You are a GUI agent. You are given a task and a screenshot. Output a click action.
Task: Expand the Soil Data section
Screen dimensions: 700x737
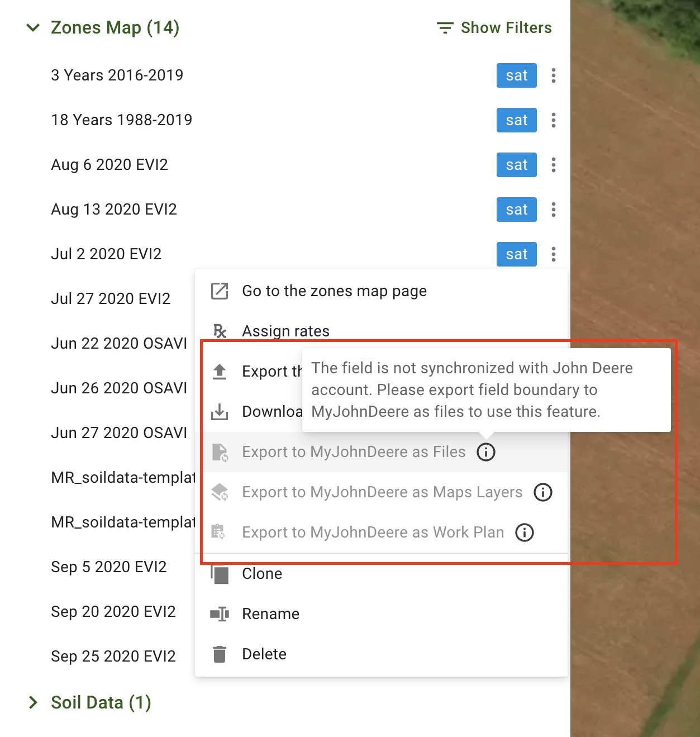(34, 702)
